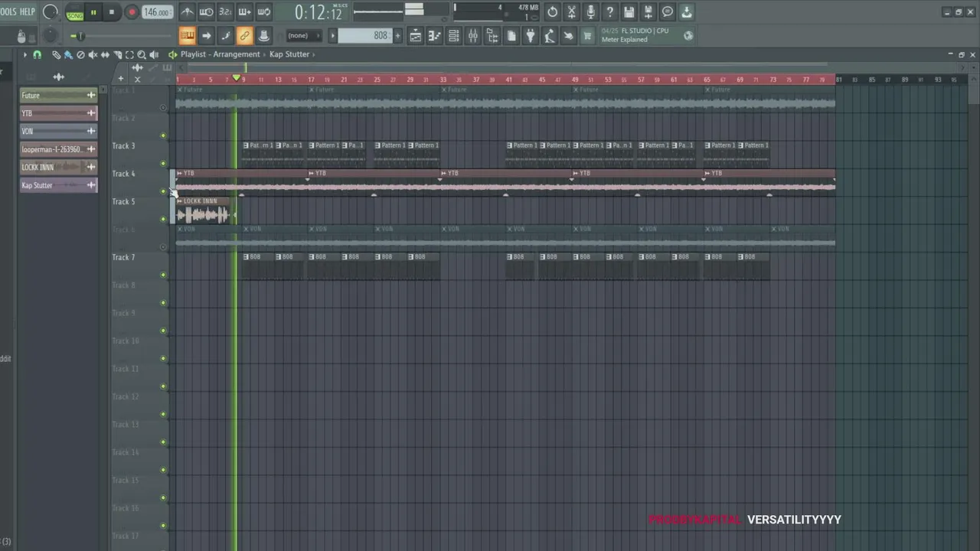980x551 pixels.
Task: Select the pencil draw tool
Action: 56,54
